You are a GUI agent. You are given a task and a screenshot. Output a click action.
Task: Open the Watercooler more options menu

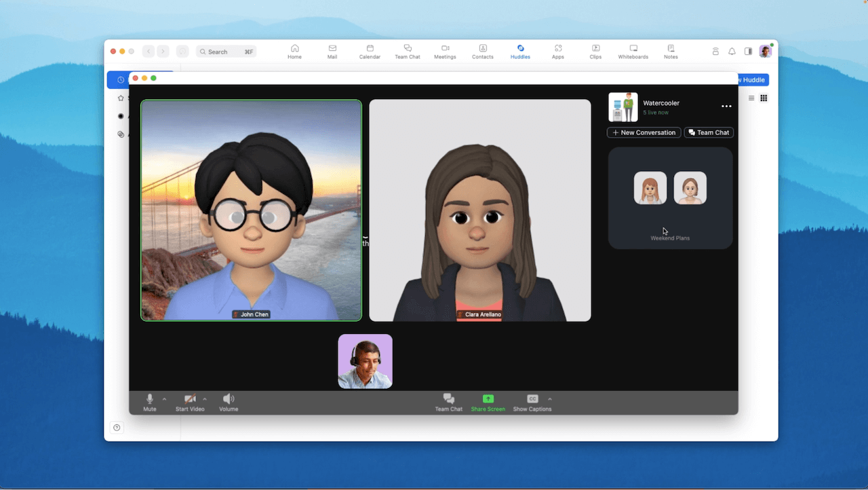pyautogui.click(x=726, y=107)
